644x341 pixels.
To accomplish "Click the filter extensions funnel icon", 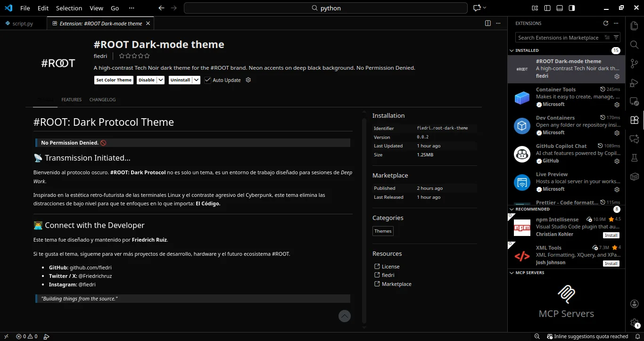I will pos(616,38).
